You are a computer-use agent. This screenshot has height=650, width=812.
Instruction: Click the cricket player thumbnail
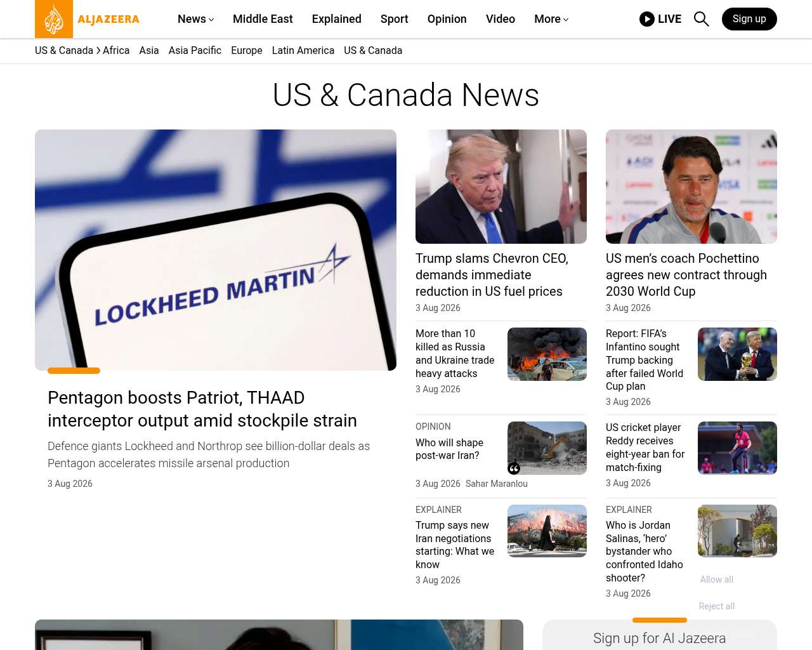click(x=737, y=448)
